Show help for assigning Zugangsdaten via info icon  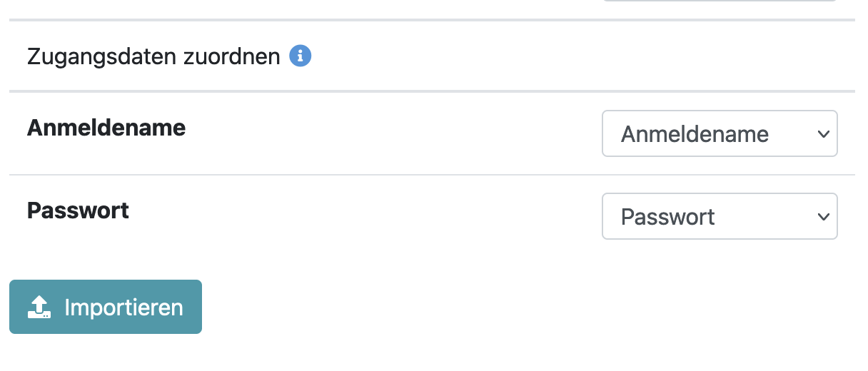(301, 56)
